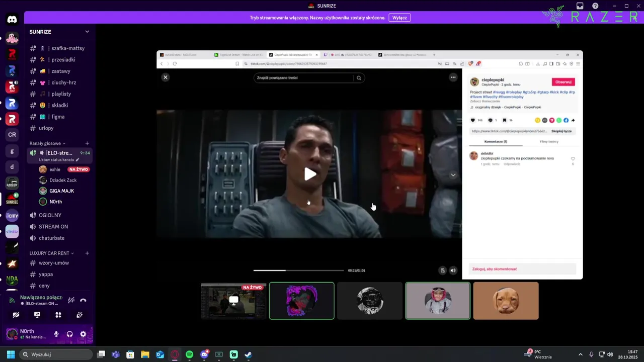
Task: Click Zaloguj, aby skomentować field
Action: [x=522, y=269]
